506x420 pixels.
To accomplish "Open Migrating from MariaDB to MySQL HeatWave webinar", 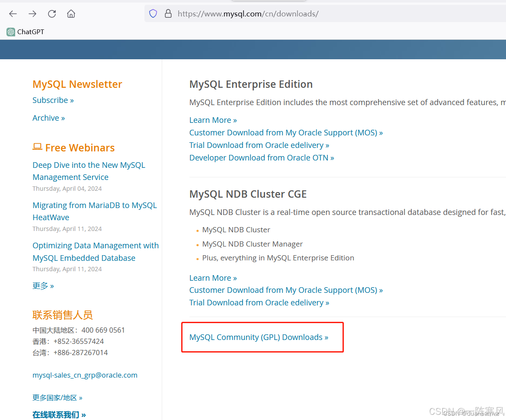I will coord(95,211).
